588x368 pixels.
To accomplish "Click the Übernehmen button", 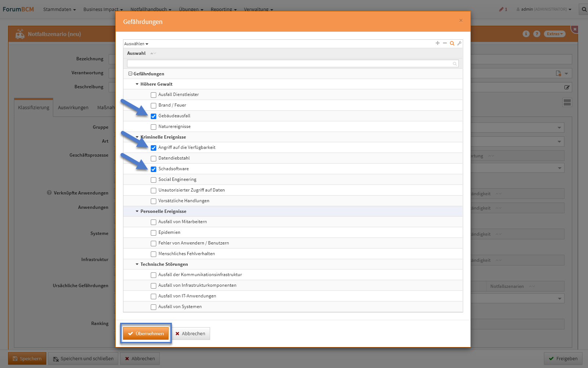I will point(146,333).
